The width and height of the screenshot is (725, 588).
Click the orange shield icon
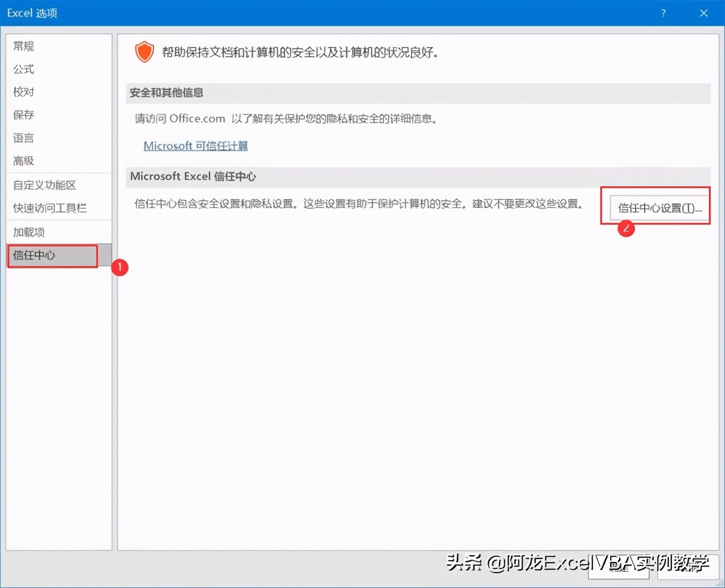click(144, 52)
